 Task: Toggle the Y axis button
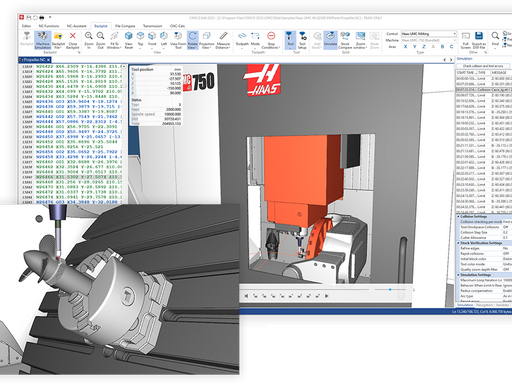[x=415, y=47]
